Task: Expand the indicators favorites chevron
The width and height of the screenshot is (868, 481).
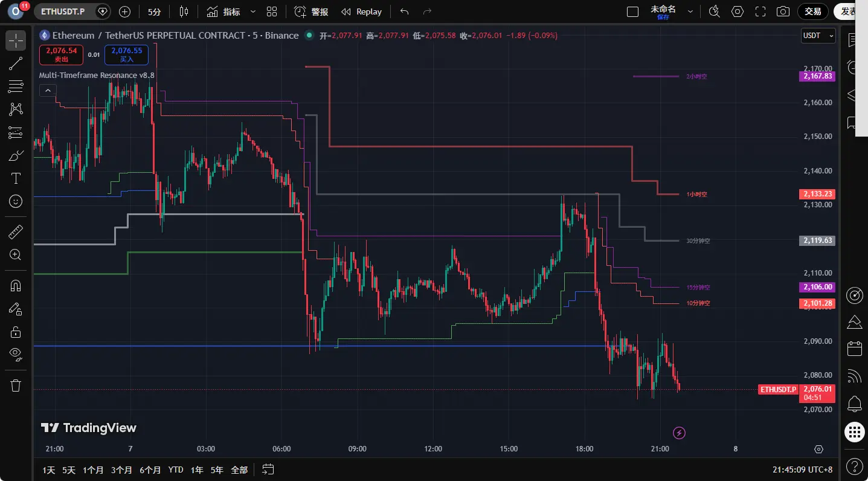Action: coord(252,11)
